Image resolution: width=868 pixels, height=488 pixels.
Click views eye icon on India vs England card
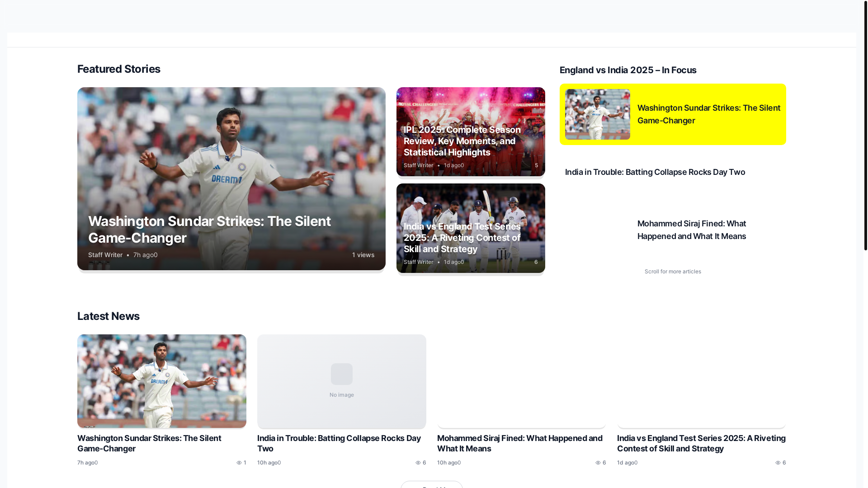[778, 463]
